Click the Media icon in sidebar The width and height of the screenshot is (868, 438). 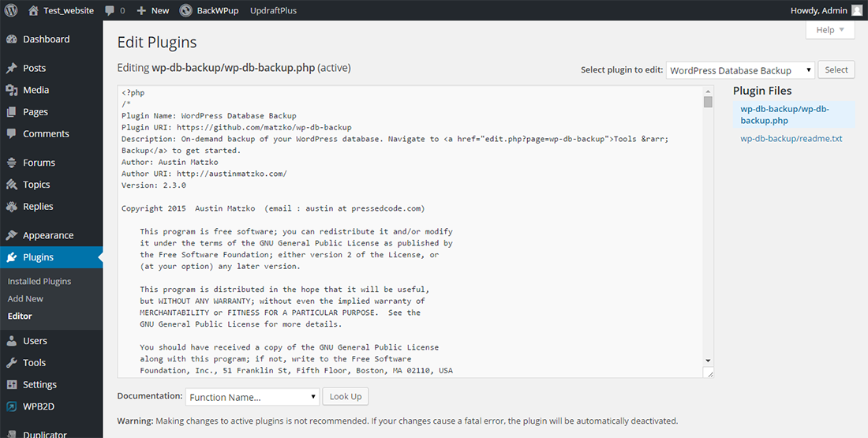click(x=11, y=90)
